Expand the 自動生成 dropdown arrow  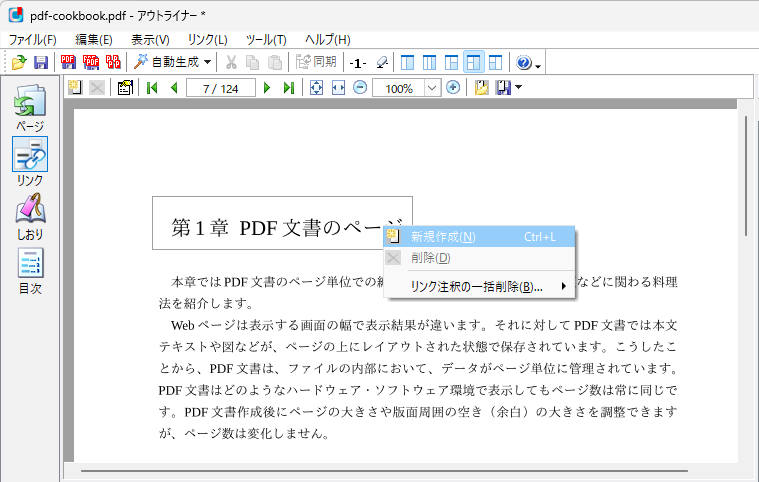pos(207,63)
